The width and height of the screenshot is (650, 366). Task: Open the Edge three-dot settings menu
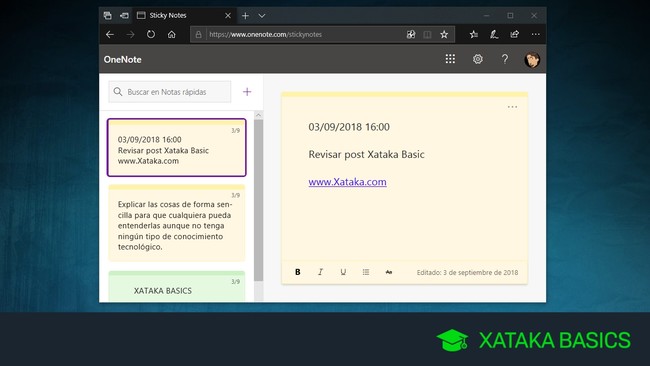pos(536,34)
